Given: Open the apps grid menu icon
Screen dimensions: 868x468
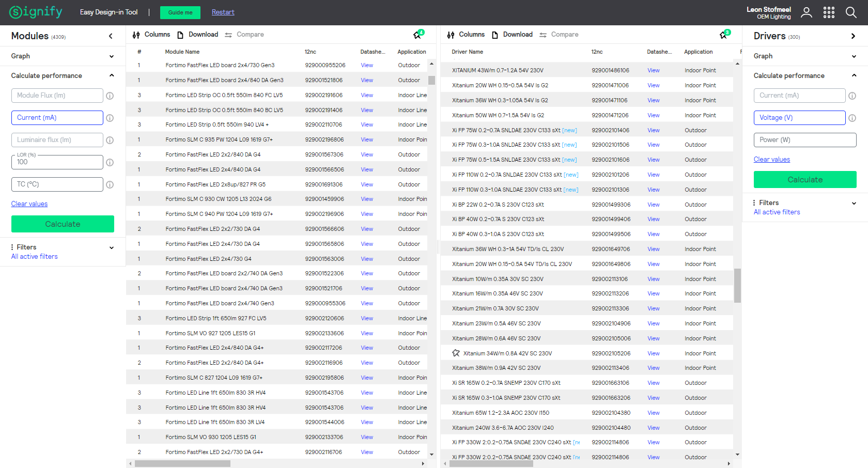Looking at the screenshot, I should click(x=829, y=12).
